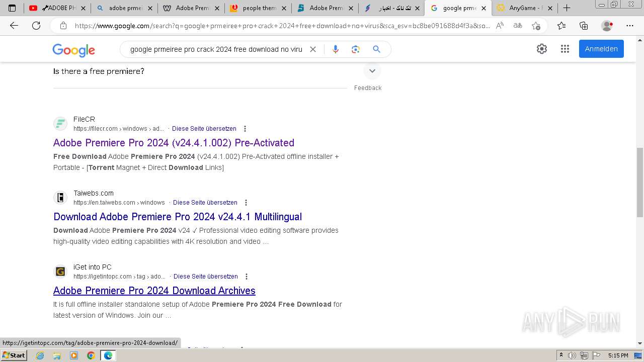Screen dimensions: 644x362
Task: Launch Internet Explorer from taskbar
Action: coord(40,355)
